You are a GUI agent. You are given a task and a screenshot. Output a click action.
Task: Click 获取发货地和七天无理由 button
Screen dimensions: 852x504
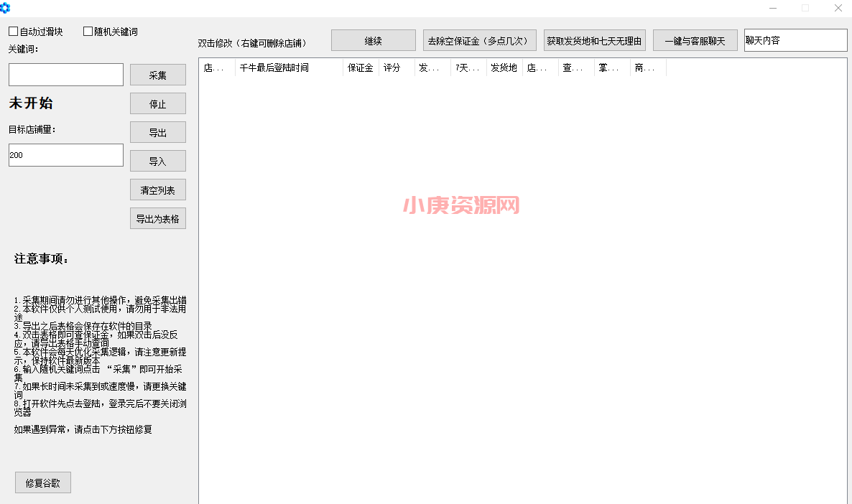[594, 39]
